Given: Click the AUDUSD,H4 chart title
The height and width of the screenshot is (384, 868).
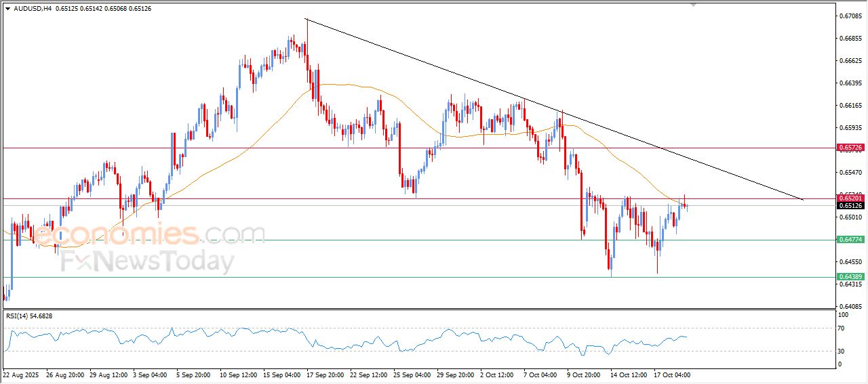Looking at the screenshot, I should point(33,9).
